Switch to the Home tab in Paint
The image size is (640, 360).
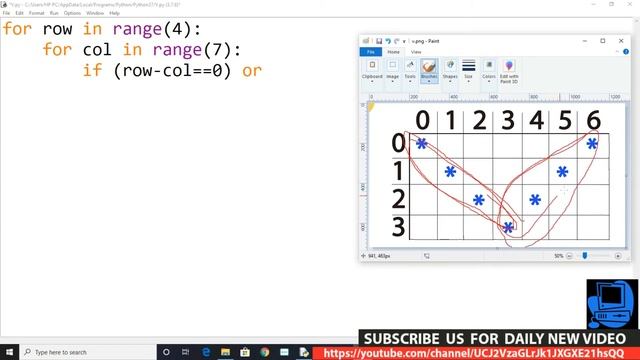coord(393,52)
